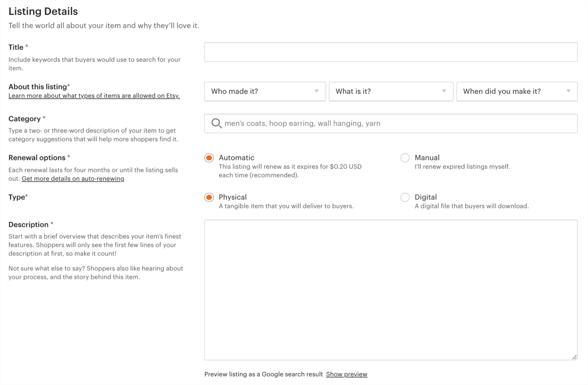Open Get more details on auto-renewing link
Viewport: 588px width, 385px height.
73,179
